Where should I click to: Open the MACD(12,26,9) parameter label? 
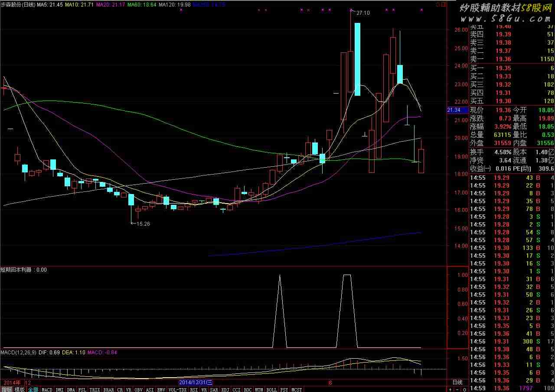18,353
